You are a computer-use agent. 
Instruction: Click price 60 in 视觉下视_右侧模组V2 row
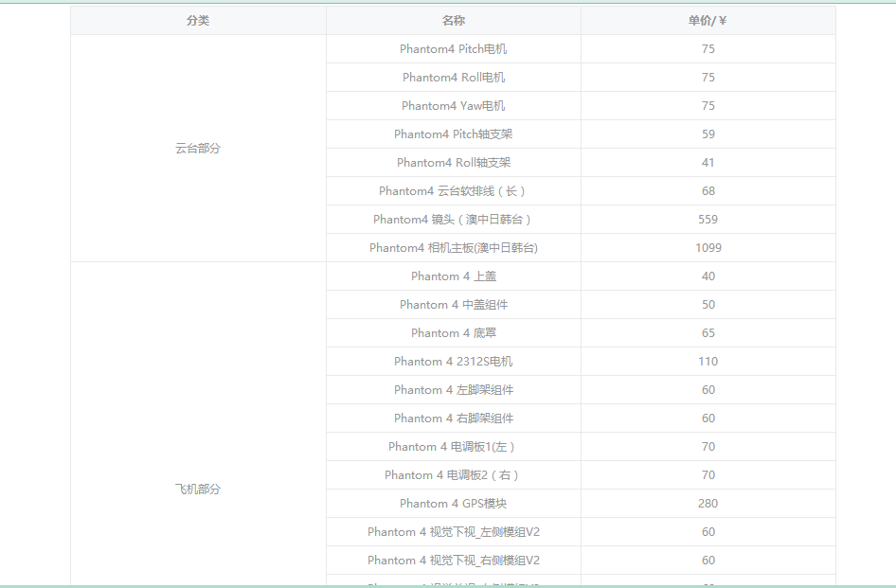[708, 560]
